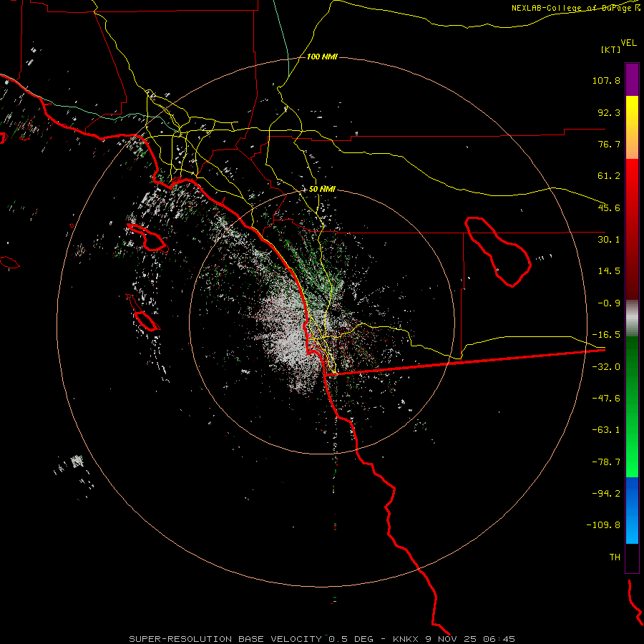Click the 100 NMI range ring label

[322, 57]
